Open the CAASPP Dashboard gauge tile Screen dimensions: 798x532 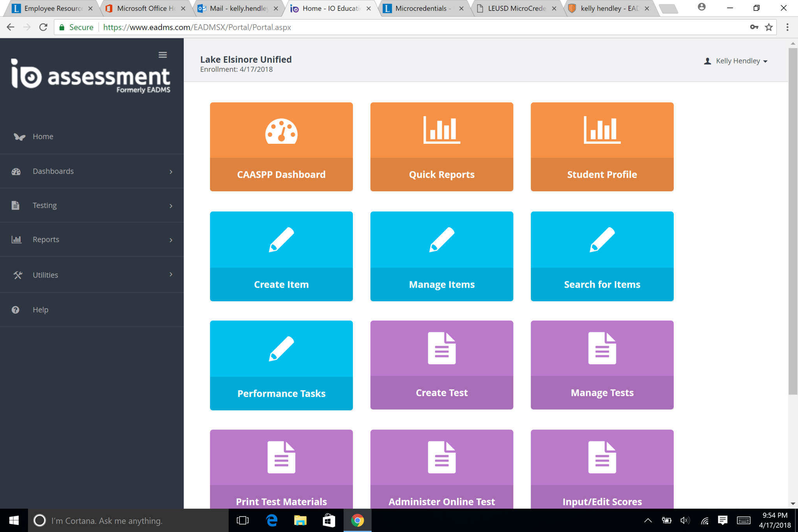(281, 147)
